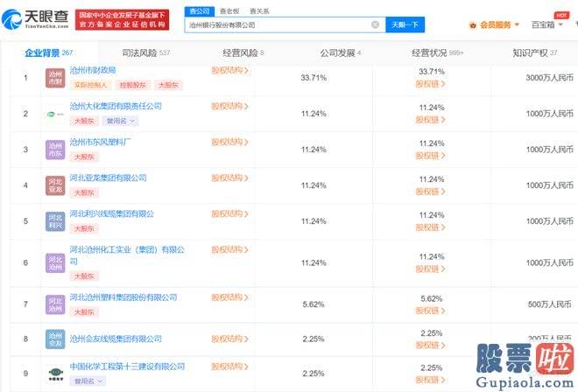Click the crown icon beside 会员服务

[x=473, y=25]
